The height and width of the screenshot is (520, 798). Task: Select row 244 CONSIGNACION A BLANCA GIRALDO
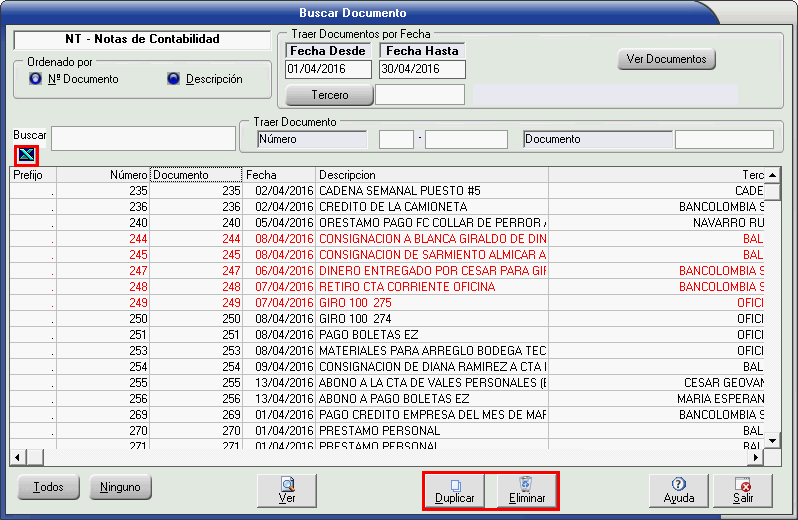[432, 239]
